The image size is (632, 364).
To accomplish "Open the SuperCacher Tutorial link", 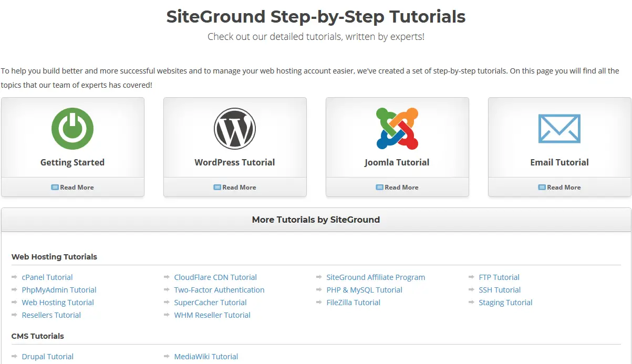I will click(x=210, y=303).
